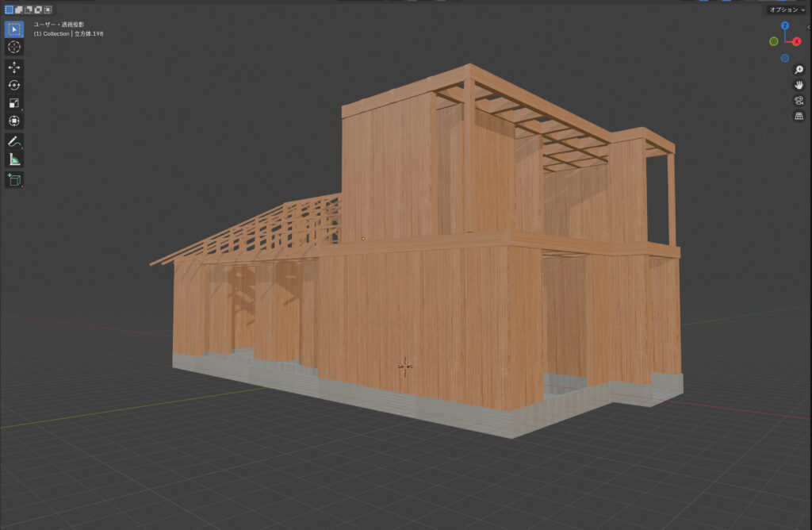Pick the Rotate tool

pos(14,85)
